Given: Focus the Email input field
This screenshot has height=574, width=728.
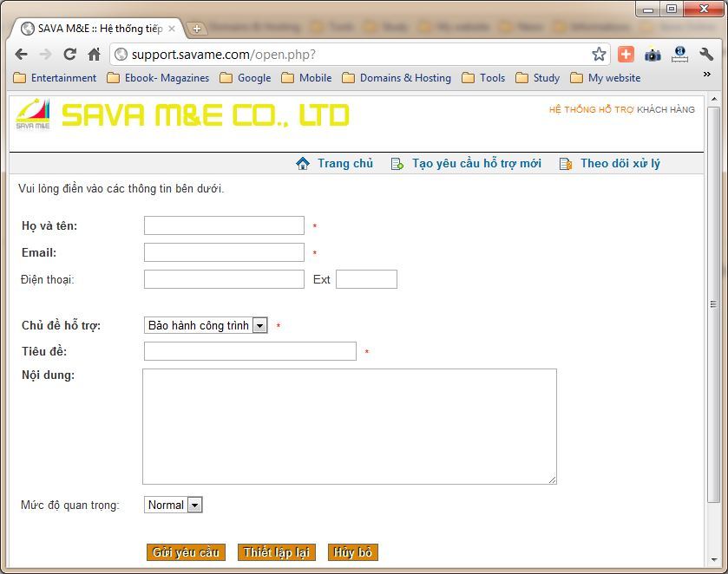Looking at the screenshot, I should click(224, 252).
